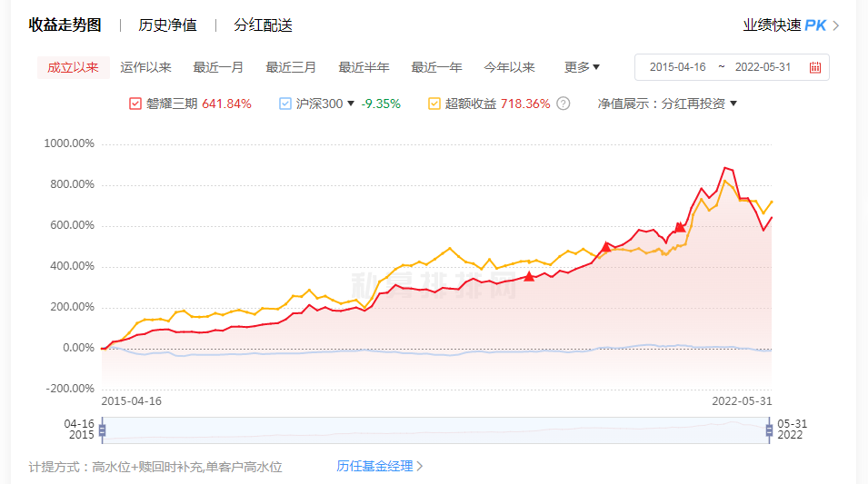Click the red triangle marker near 350%
868x484 pixels.
pos(529,276)
